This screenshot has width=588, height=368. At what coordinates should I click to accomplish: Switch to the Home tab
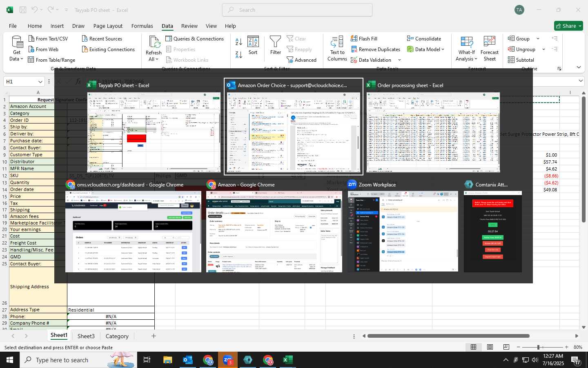coord(35,26)
